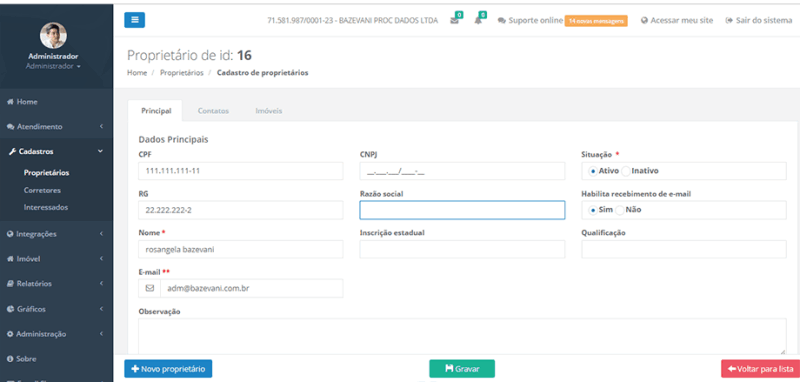
Task: Select the Inativo radio button
Action: coord(626,171)
